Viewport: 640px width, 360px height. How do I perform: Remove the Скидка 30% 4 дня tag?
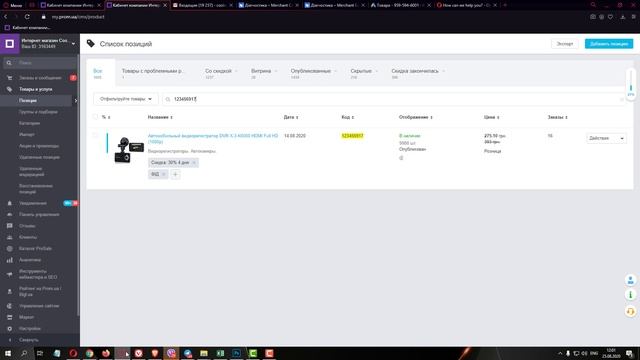click(x=194, y=162)
